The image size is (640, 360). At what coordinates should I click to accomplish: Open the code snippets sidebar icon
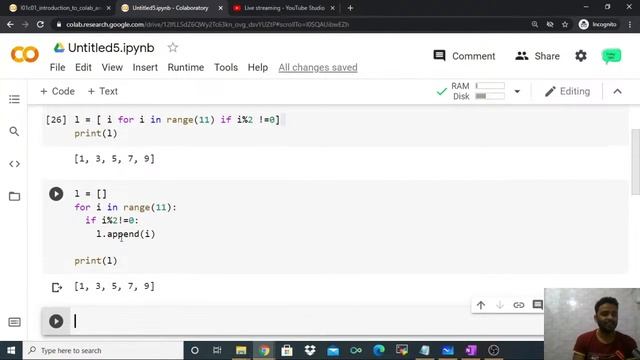pos(14,164)
